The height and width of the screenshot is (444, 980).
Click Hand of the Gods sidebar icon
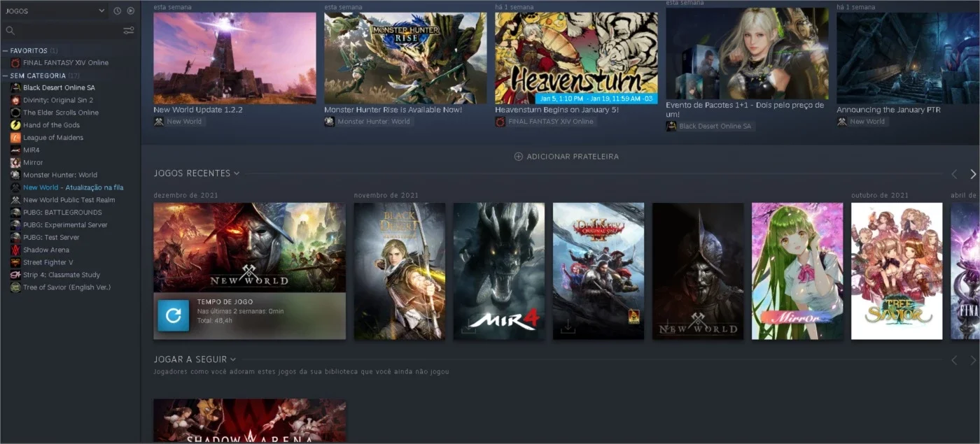[15, 125]
